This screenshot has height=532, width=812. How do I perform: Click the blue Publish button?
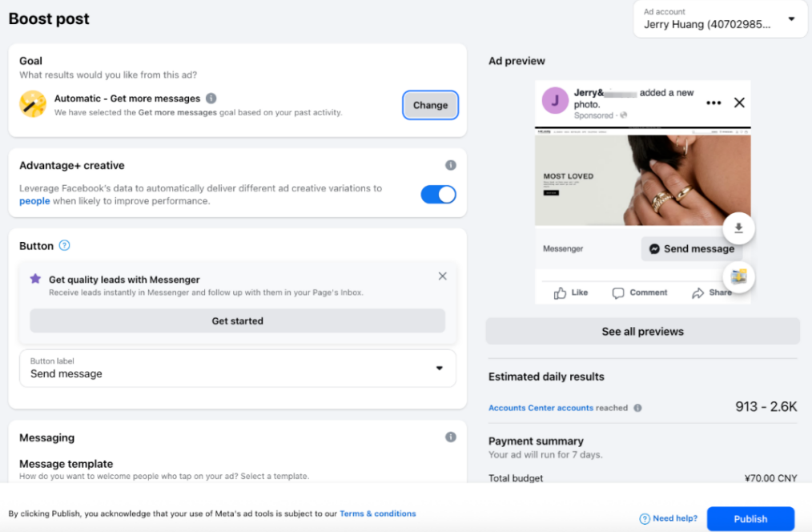(x=750, y=518)
